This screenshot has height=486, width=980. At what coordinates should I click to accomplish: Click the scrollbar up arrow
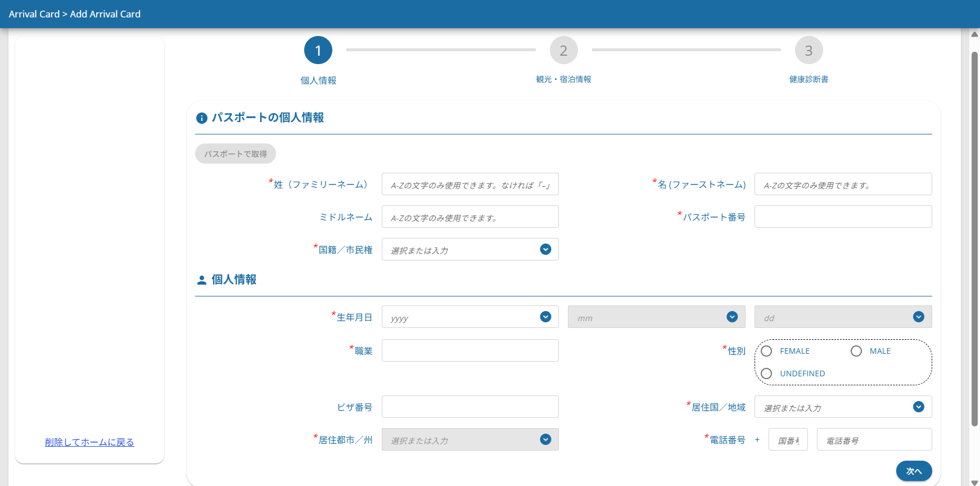(x=974, y=34)
